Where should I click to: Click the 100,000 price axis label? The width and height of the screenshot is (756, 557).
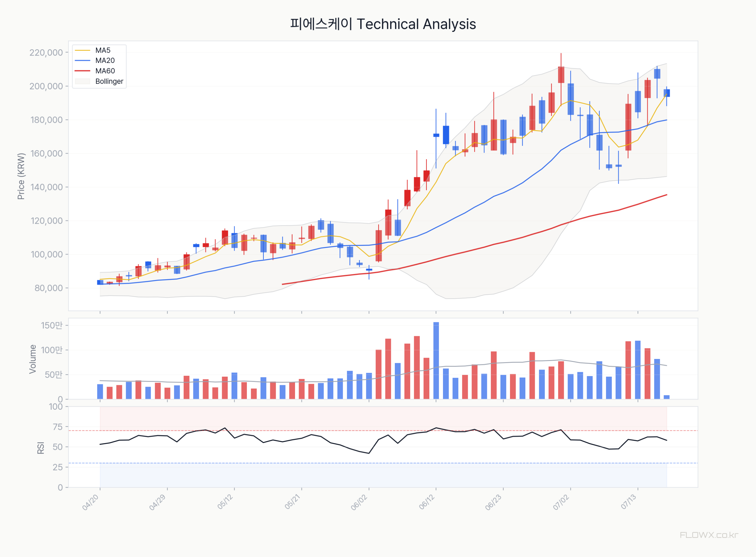click(x=47, y=254)
